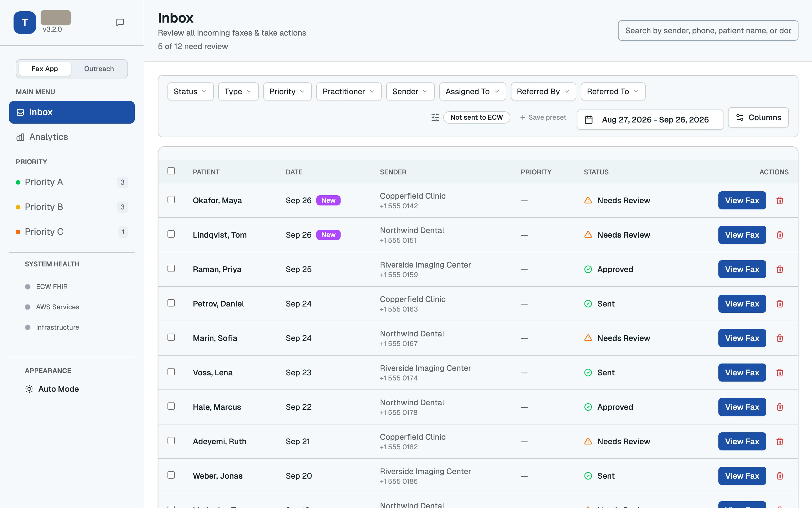The height and width of the screenshot is (508, 812).
Task: Click the Sep 20 date for Weber, Jonas
Action: point(299,476)
